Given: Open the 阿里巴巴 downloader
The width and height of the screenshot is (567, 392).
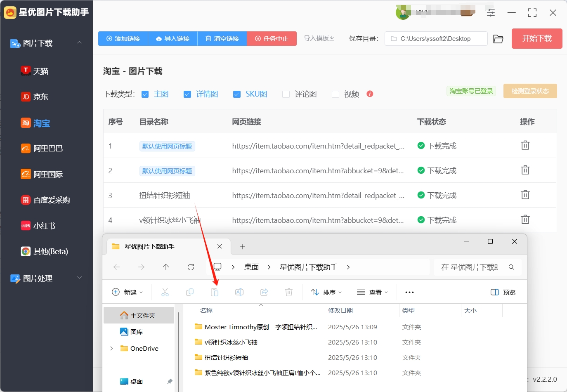Looking at the screenshot, I should 42,148.
